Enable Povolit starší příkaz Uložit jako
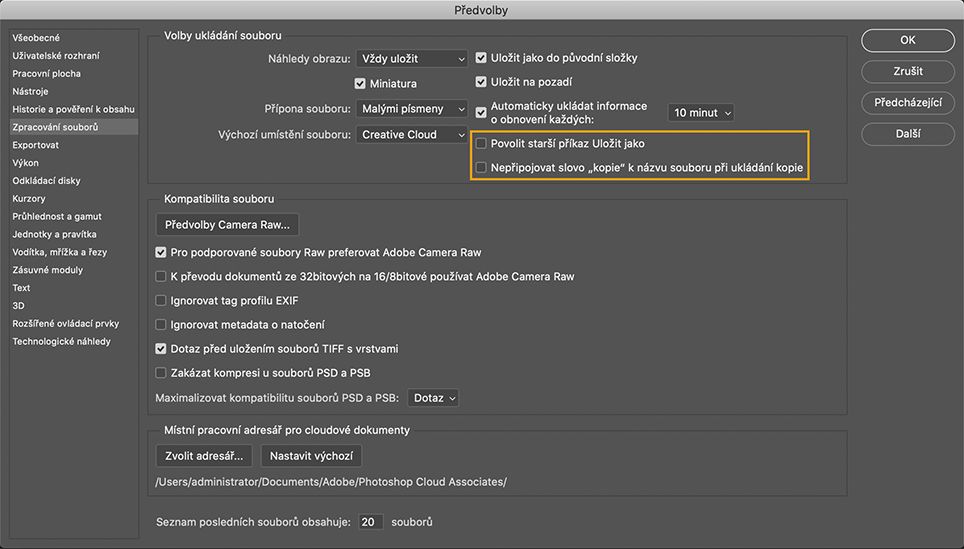 point(482,143)
